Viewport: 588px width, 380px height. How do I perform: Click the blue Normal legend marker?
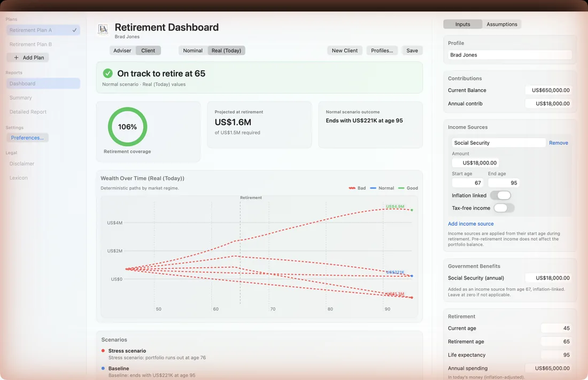coord(373,188)
